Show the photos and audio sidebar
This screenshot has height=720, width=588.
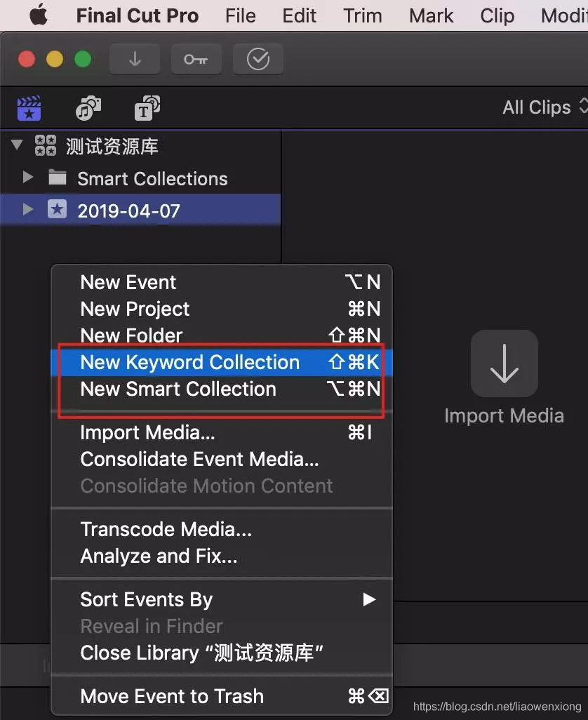tap(88, 108)
